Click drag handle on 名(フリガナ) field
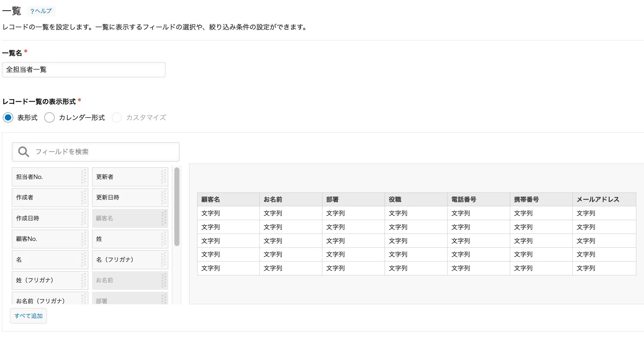The height and width of the screenshot is (347, 644). click(x=164, y=260)
